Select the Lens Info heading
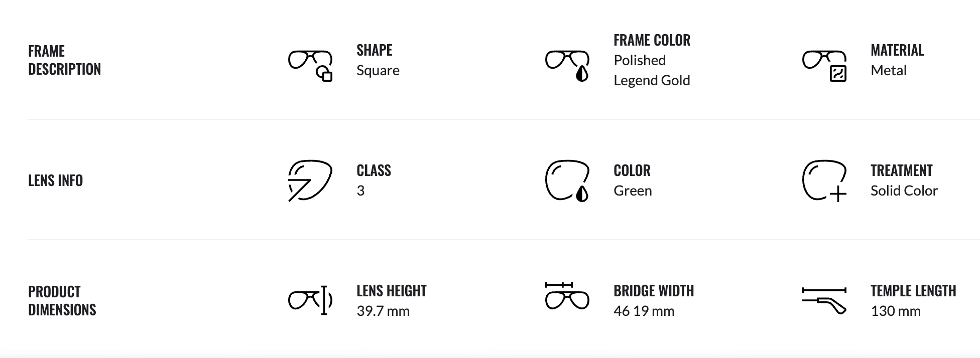 point(55,181)
